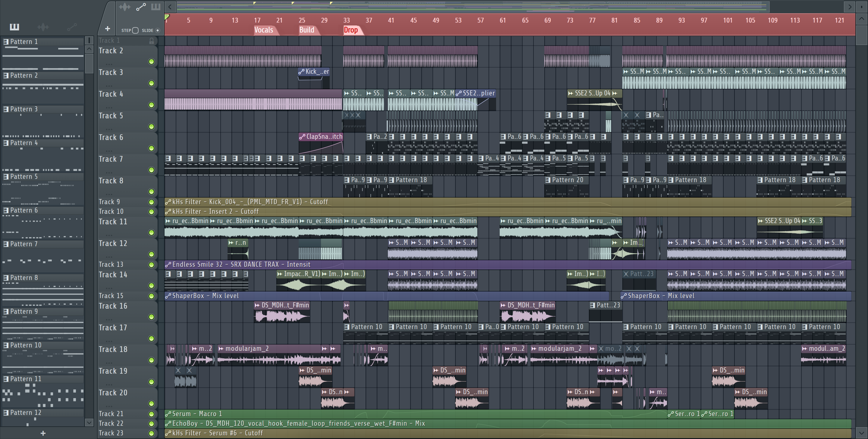Jump to the Build timeline marker

pyautogui.click(x=307, y=30)
